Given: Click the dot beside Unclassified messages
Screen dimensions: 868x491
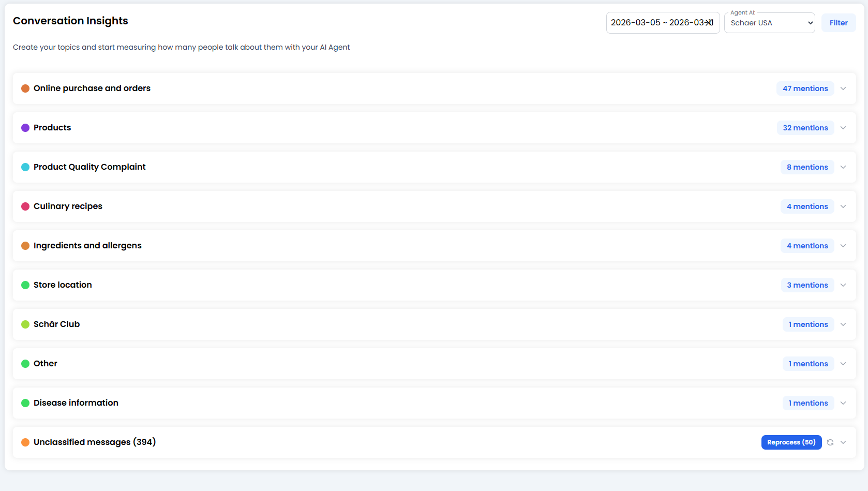Looking at the screenshot, I should tap(25, 442).
